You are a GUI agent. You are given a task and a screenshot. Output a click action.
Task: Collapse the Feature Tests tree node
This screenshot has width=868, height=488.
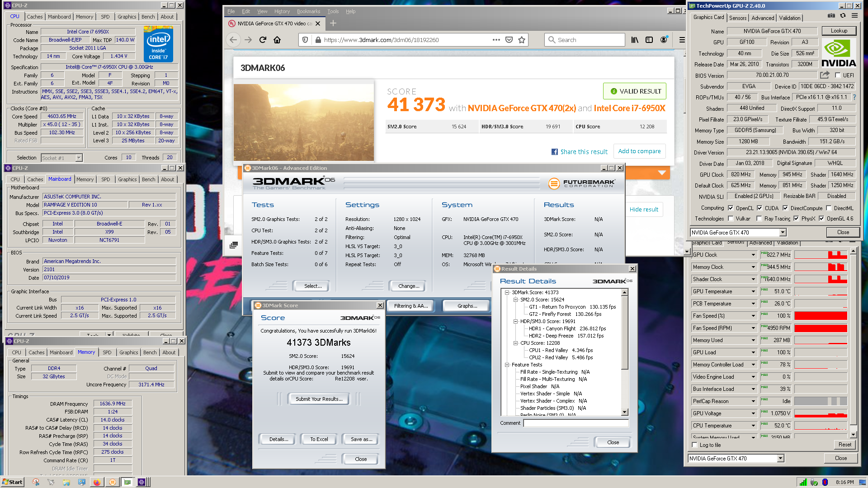(507, 365)
